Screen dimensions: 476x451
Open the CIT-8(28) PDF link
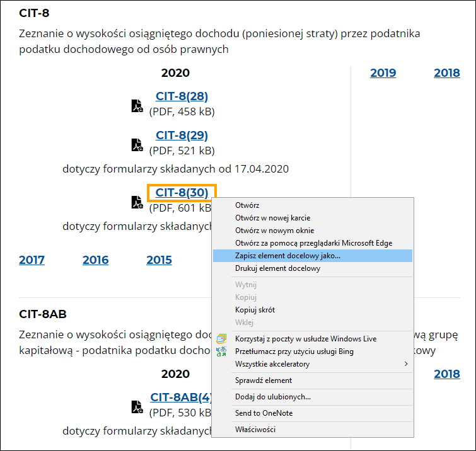click(x=182, y=96)
